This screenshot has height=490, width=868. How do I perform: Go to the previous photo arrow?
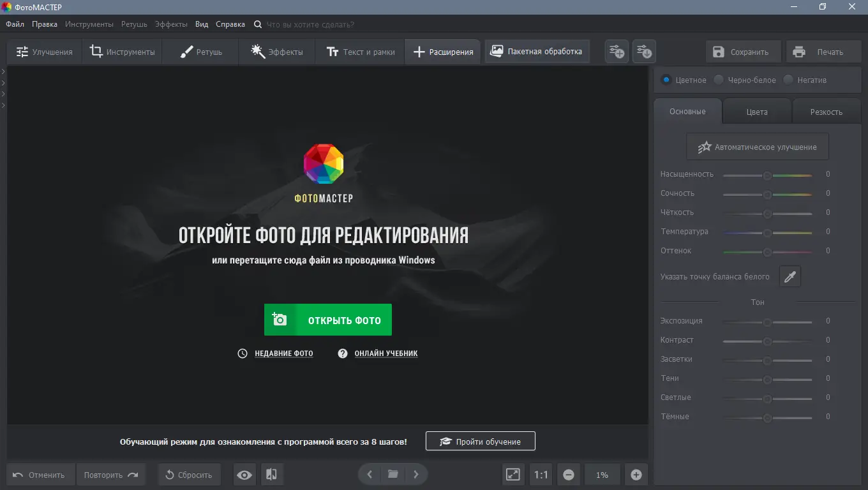coord(370,475)
